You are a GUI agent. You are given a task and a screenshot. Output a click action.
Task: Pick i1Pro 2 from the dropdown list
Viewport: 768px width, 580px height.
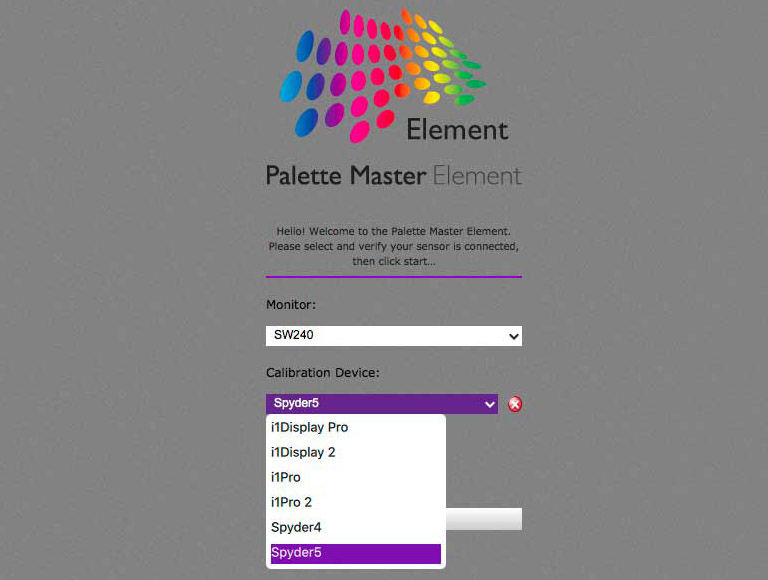click(x=291, y=502)
